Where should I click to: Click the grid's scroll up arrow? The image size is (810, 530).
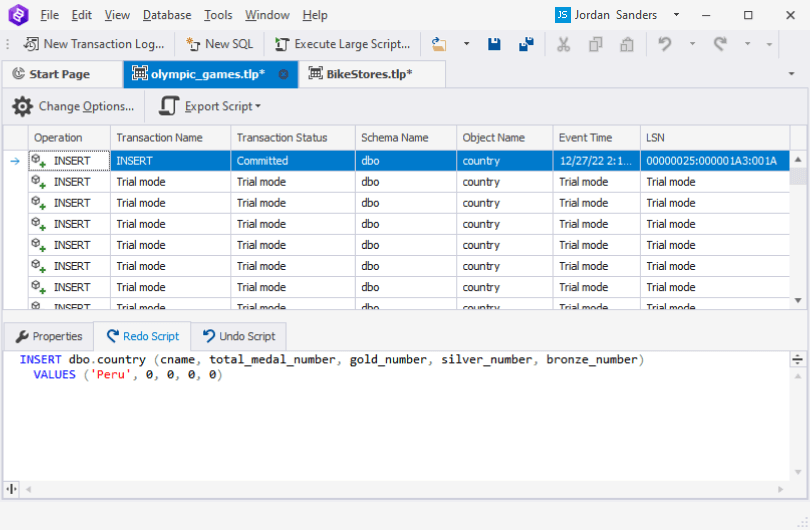pos(798,160)
